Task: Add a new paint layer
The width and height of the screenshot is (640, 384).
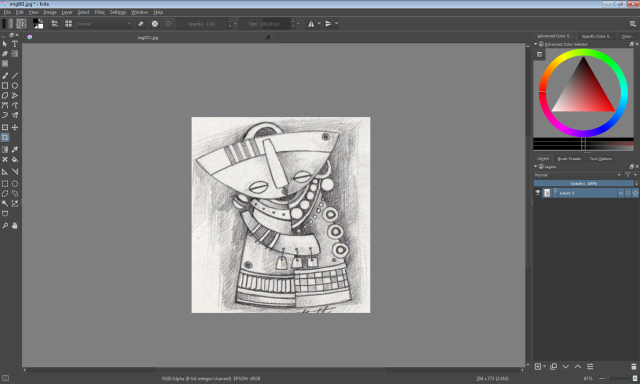Action: click(x=538, y=366)
